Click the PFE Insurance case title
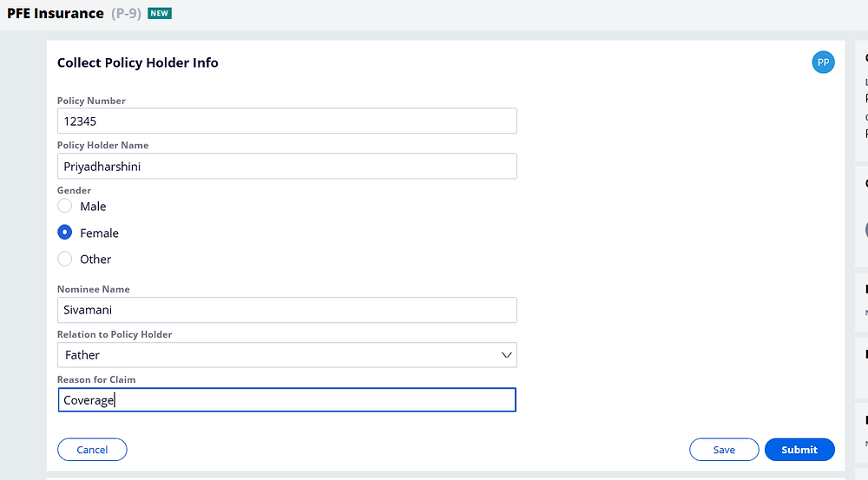The image size is (868, 480). click(56, 13)
